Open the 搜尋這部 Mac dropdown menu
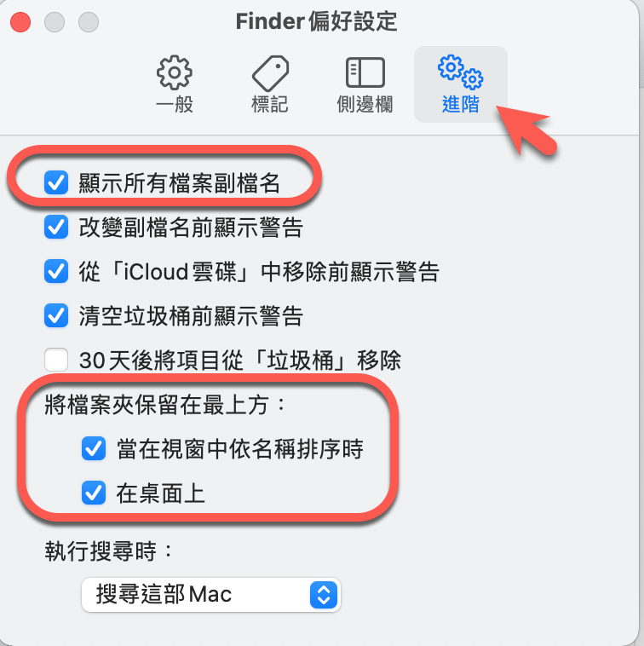Image resolution: width=644 pixels, height=646 pixels. (210, 595)
